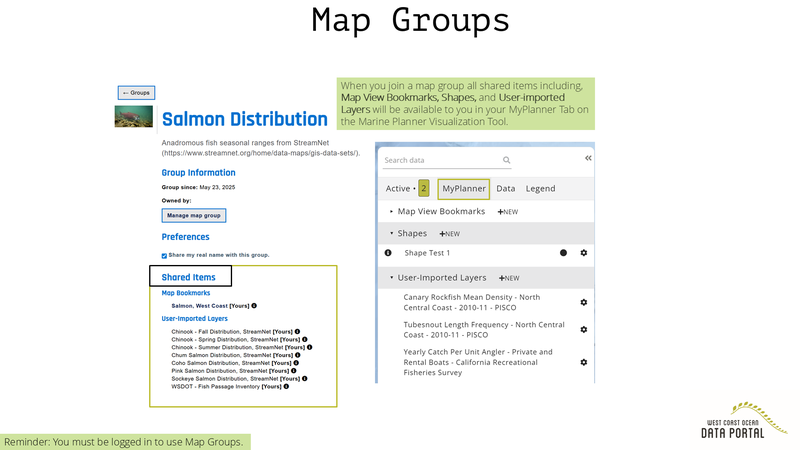Add new User-Imported Layer with +NEW
Viewport: 800px width, 450px height.
(509, 278)
